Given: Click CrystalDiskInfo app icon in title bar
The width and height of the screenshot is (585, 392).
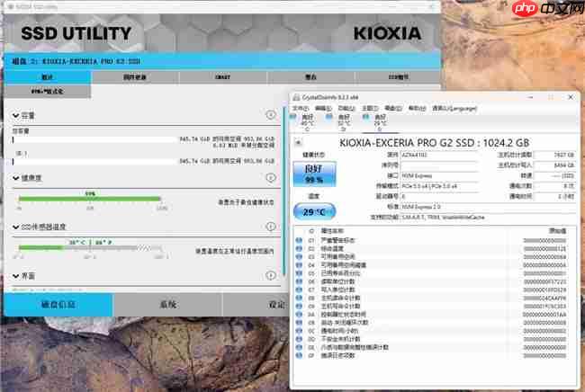Looking at the screenshot, I should click(x=296, y=97).
